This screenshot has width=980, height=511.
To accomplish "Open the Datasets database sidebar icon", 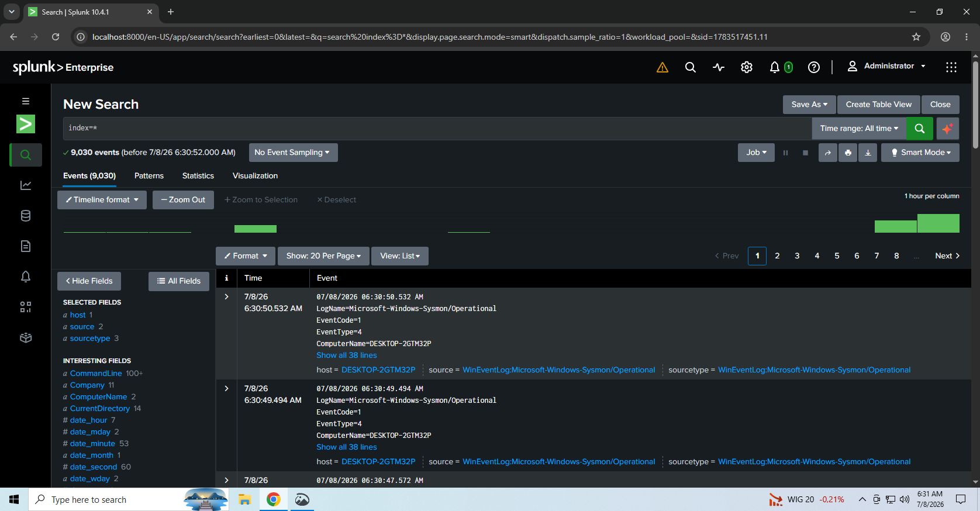I will [x=26, y=216].
